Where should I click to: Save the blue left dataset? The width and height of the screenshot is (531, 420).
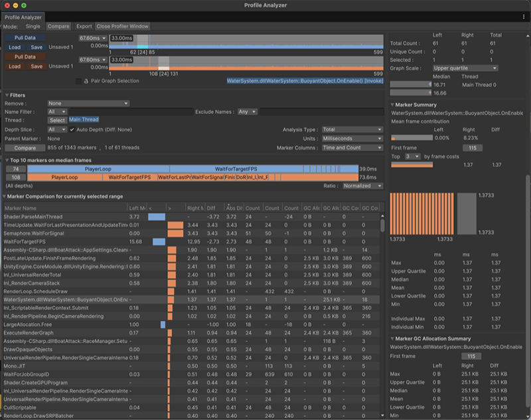[x=37, y=47]
